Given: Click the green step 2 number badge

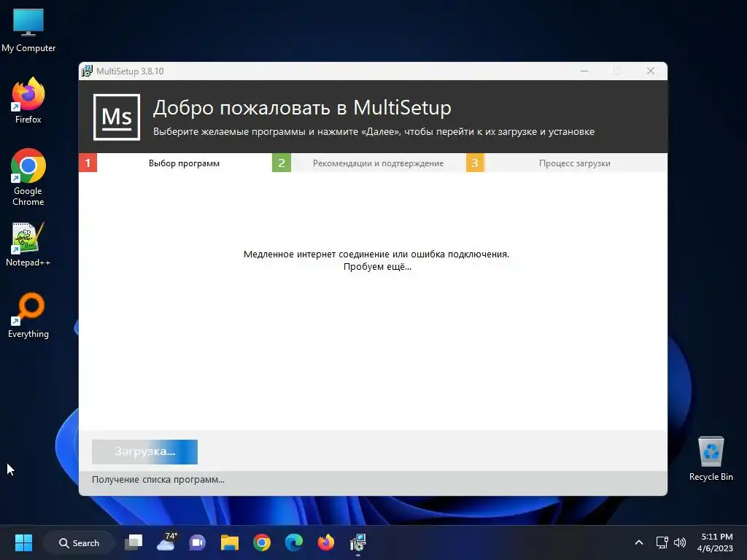Looking at the screenshot, I should (282, 163).
